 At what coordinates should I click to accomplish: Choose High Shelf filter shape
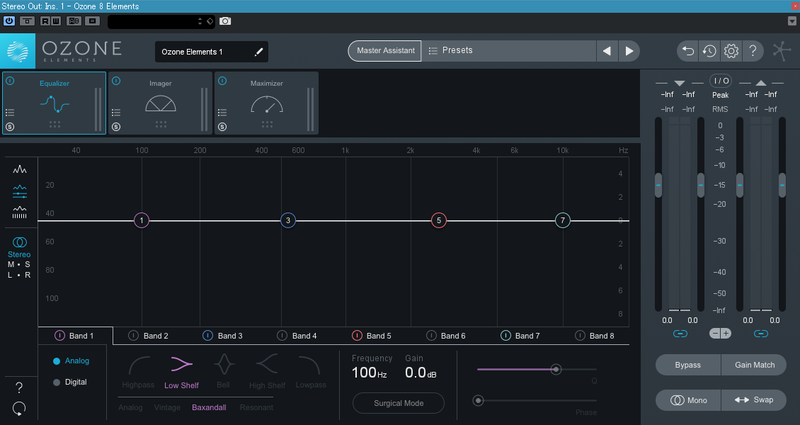[x=267, y=372]
